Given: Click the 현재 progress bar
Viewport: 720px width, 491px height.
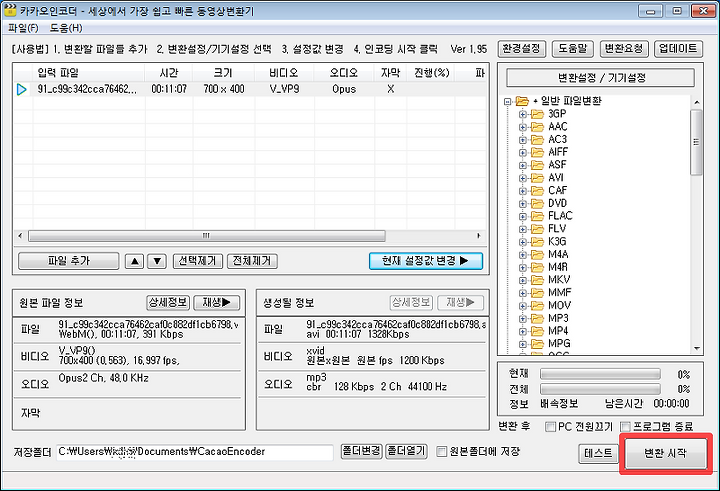Looking at the screenshot, I should click(600, 374).
